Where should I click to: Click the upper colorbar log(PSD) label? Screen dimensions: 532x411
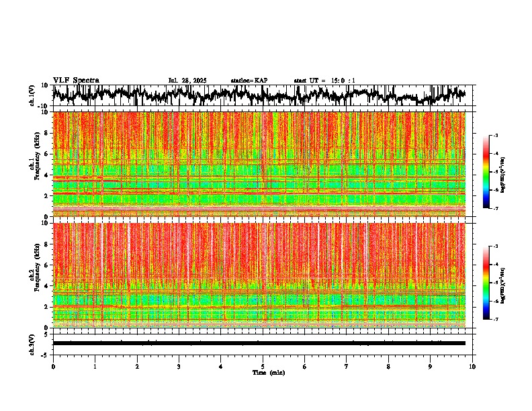point(503,175)
